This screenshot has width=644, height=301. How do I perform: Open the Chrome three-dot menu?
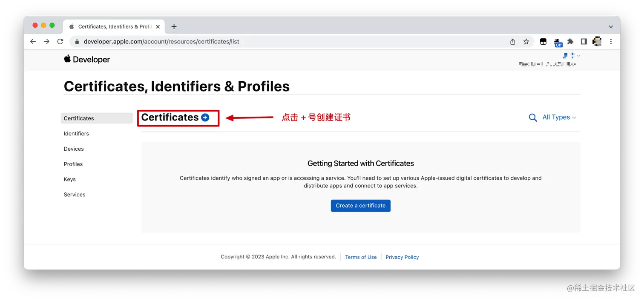[x=611, y=41]
